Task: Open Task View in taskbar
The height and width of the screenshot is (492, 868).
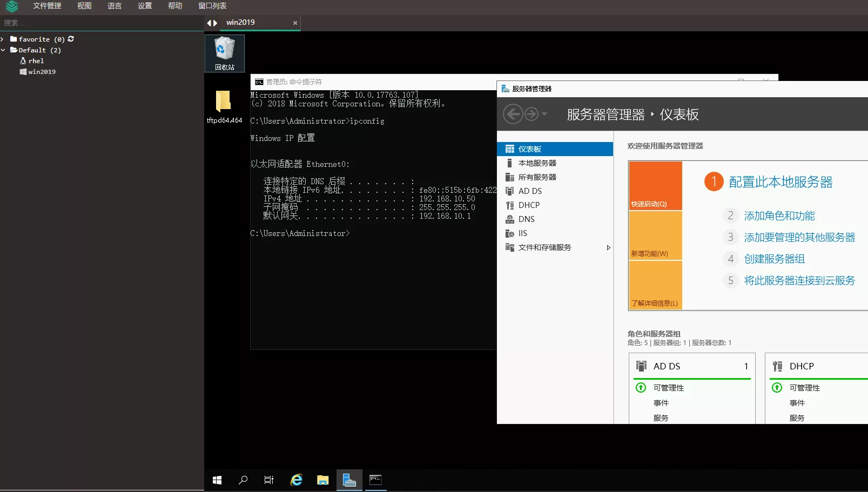Action: click(x=269, y=480)
